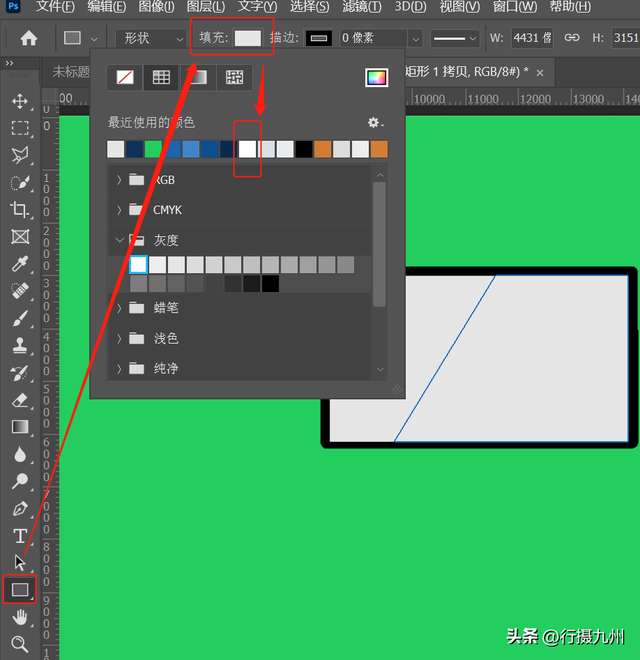Expand the 纯净 swatch folder
Viewport: 640px width, 660px height.
pyautogui.click(x=119, y=369)
